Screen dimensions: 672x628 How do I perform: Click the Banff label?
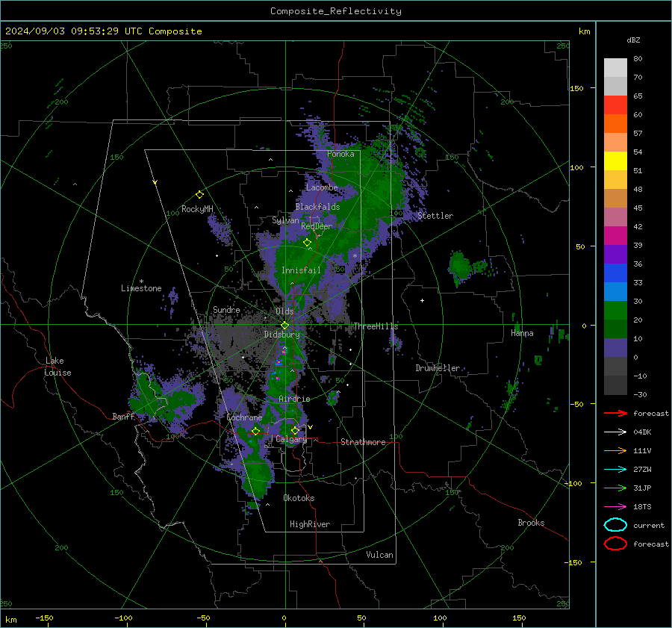coord(123,416)
